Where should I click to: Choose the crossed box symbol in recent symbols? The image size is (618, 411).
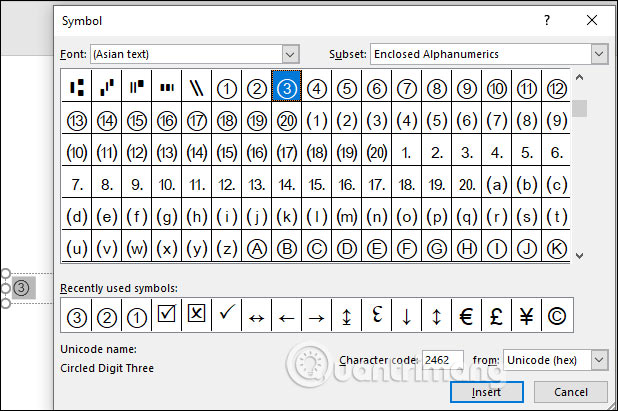pos(196,316)
